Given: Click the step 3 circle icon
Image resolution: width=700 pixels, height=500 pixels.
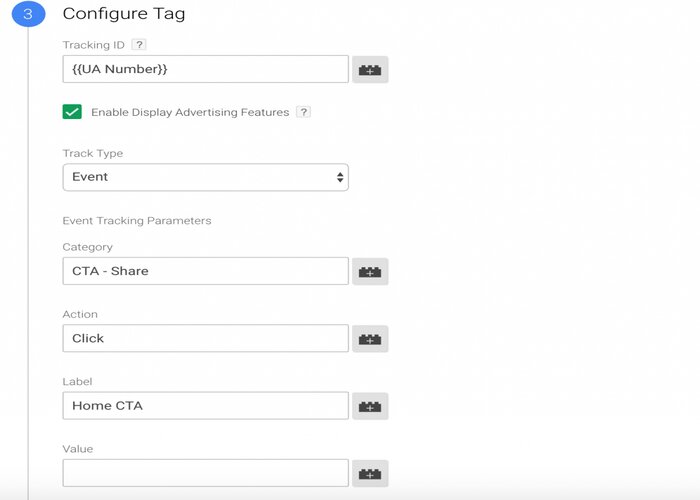Looking at the screenshot, I should point(28,14).
